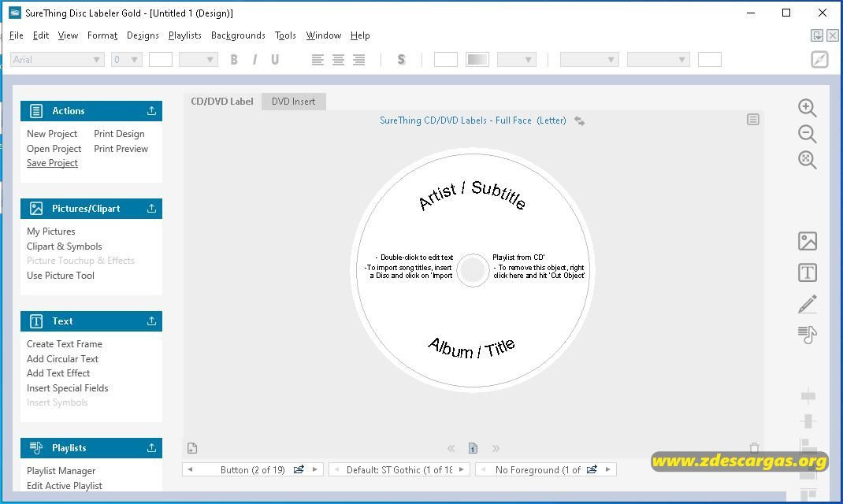Zoom in on the disc design
Screen dimensions: 843x504
pyautogui.click(x=807, y=108)
